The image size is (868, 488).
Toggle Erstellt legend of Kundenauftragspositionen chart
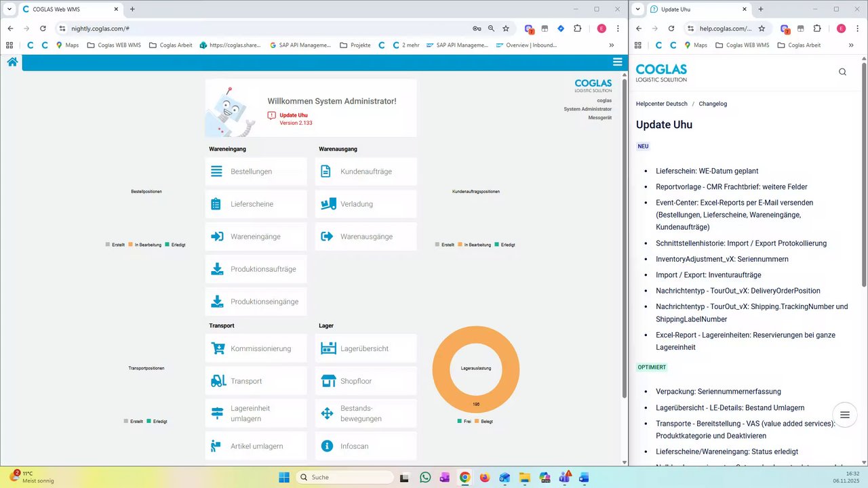click(x=445, y=245)
